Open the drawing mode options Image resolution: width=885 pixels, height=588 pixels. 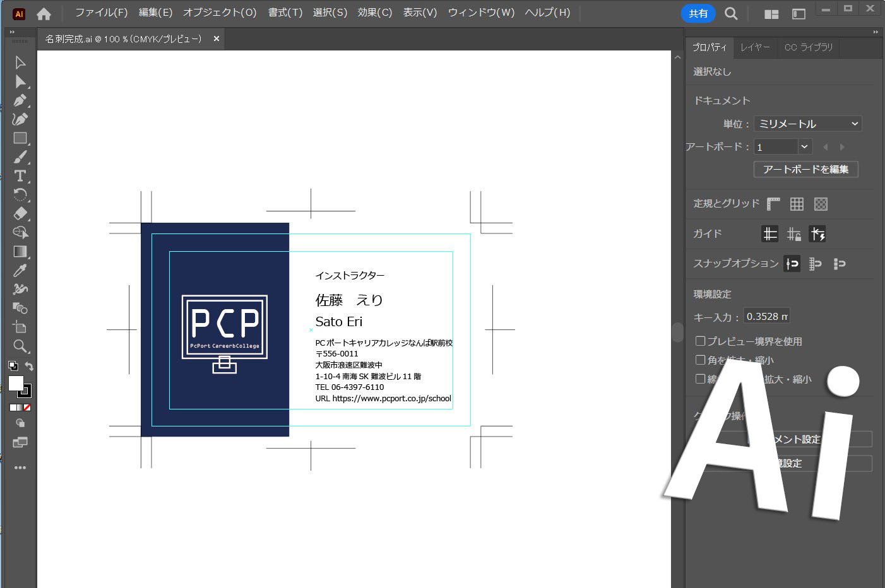click(20, 423)
